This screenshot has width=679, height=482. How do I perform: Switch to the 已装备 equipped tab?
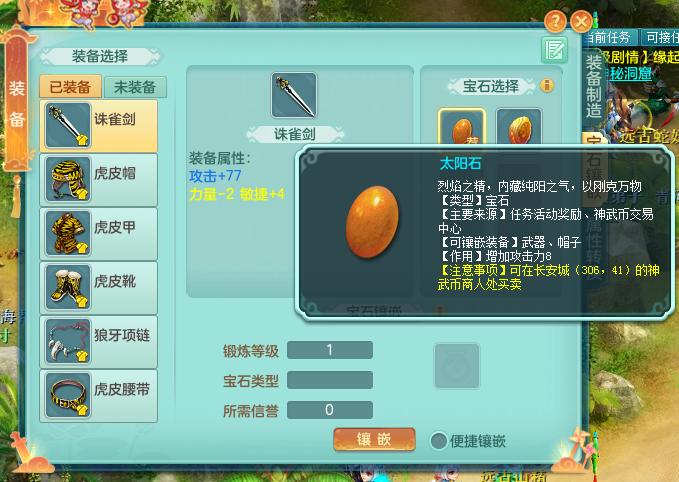coord(71,87)
